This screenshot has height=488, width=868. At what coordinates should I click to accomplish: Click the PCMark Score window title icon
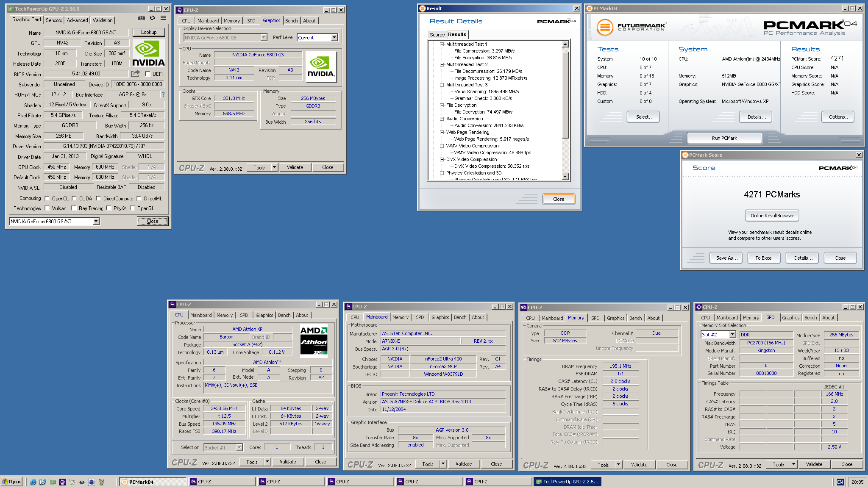[685, 155]
